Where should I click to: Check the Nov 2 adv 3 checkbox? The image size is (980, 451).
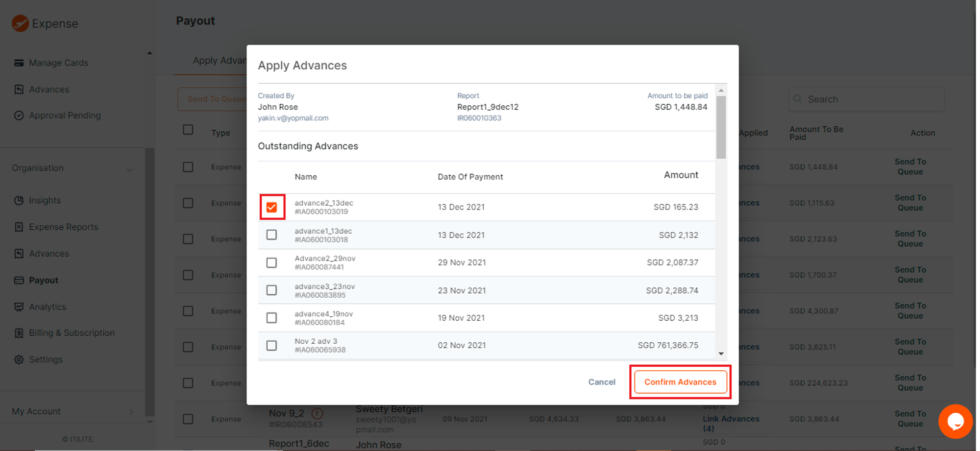point(271,346)
